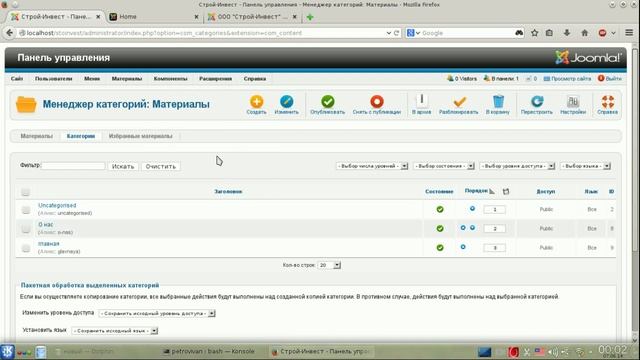
Task: Click the Опубликовать publish icon
Action: (327, 102)
